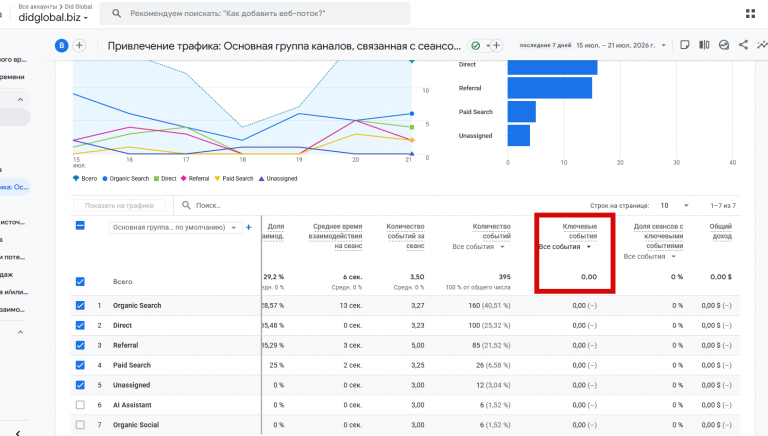Add a comparison with plus icon next to B
The height and width of the screenshot is (436, 768).
(79, 46)
